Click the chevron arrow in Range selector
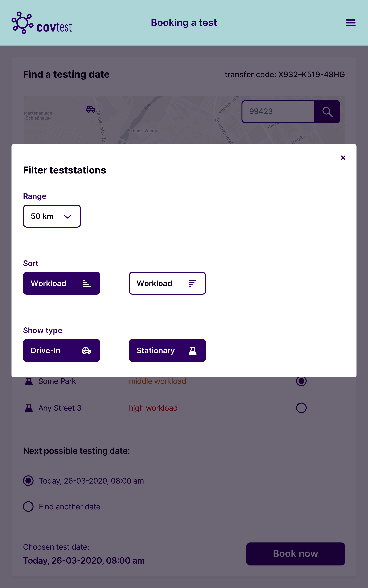The width and height of the screenshot is (368, 588). click(x=67, y=216)
